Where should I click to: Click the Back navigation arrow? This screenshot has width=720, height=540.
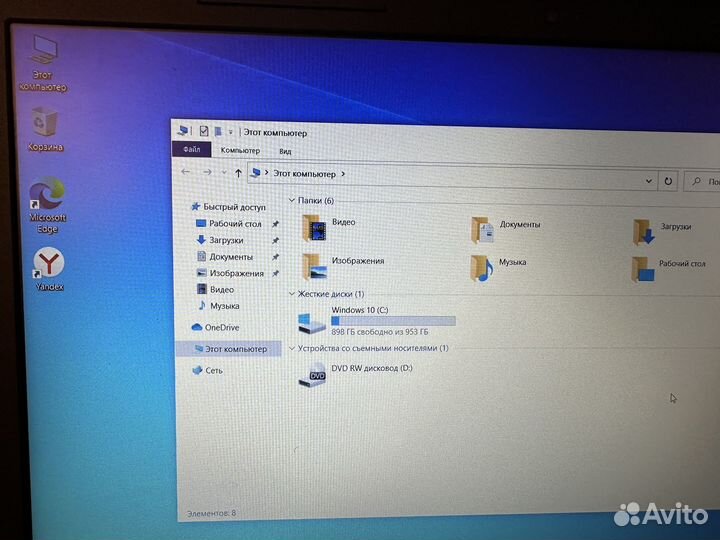(x=186, y=172)
